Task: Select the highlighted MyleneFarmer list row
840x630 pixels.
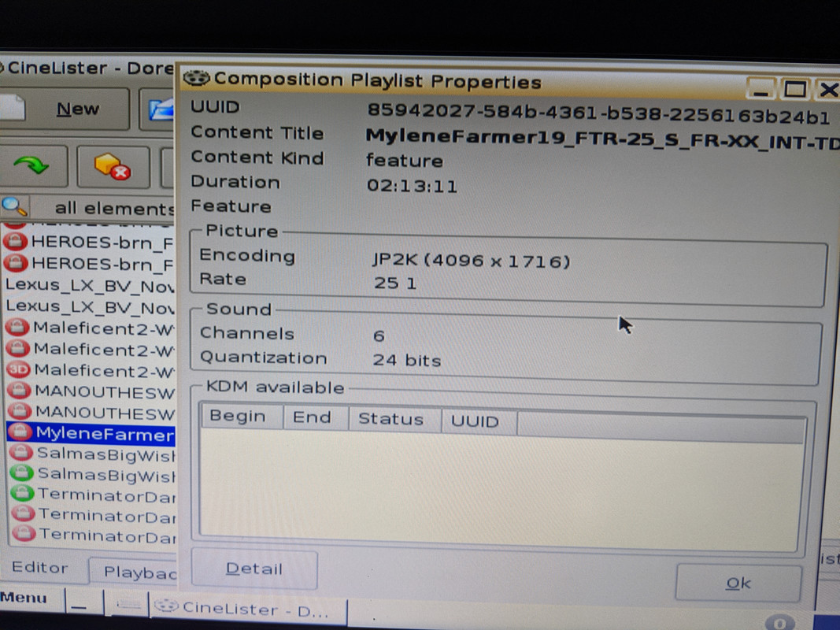Action: click(x=91, y=433)
